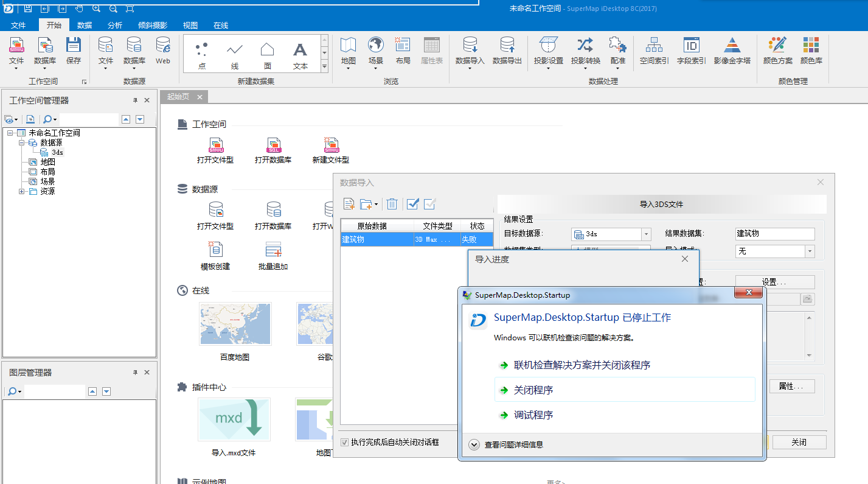Create a new 点 dataset
The width and height of the screenshot is (868, 484).
tap(202, 54)
